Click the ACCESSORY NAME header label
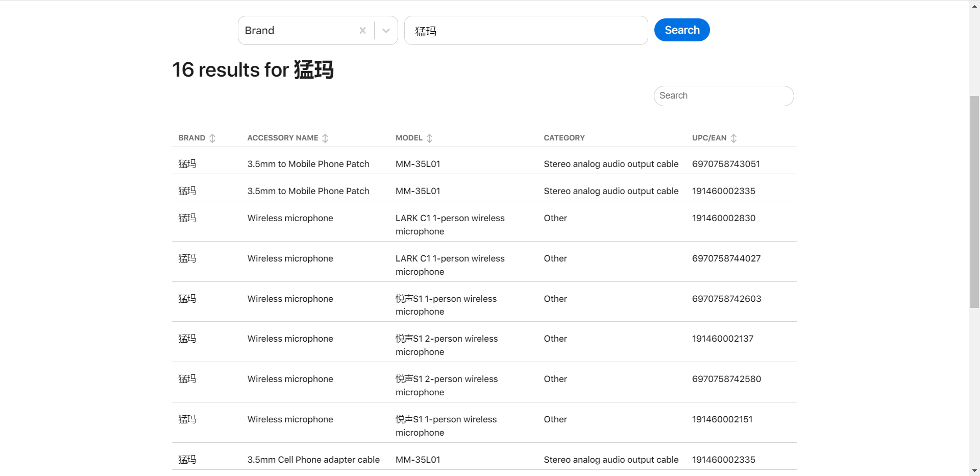 pyautogui.click(x=283, y=138)
